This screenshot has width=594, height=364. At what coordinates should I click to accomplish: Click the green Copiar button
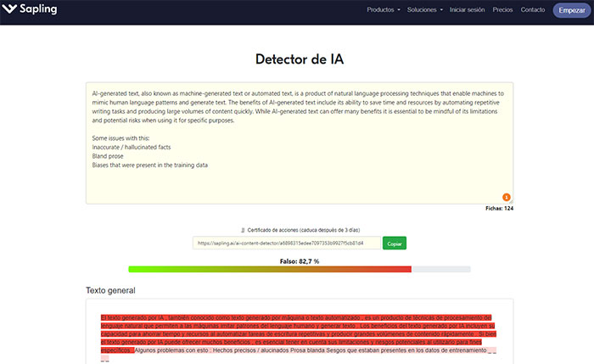(395, 244)
